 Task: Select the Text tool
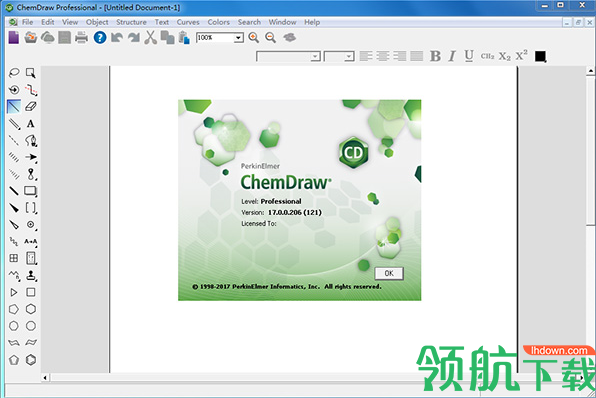pos(31,124)
